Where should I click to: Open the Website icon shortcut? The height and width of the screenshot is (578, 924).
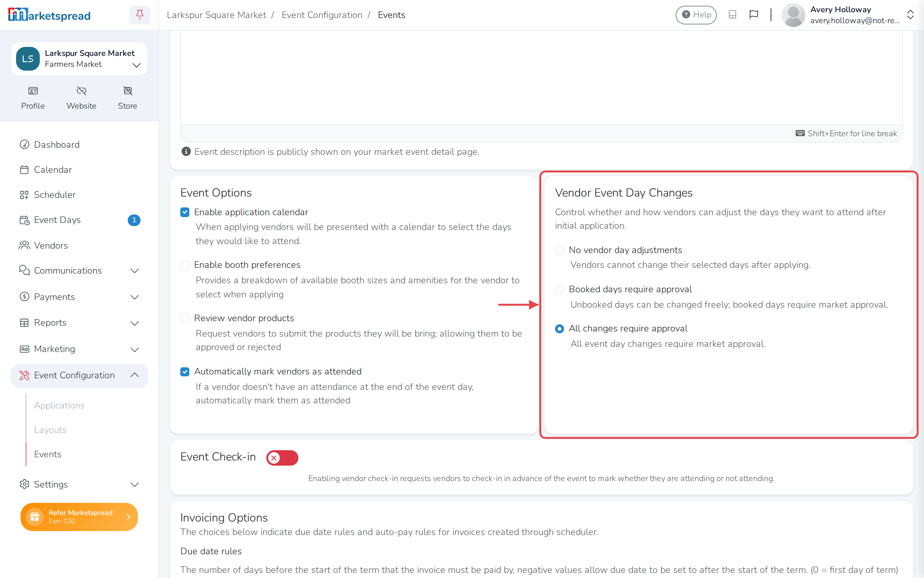pos(81,98)
